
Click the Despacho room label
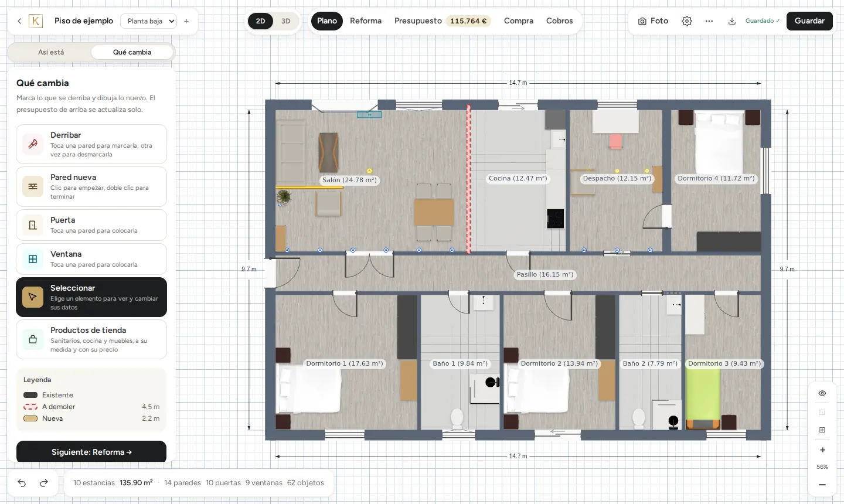tap(617, 178)
